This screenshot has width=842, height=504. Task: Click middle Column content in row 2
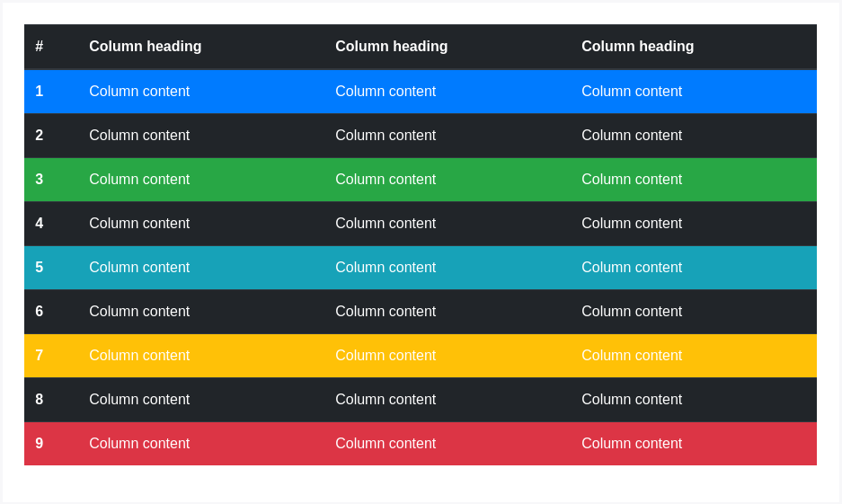point(386,136)
